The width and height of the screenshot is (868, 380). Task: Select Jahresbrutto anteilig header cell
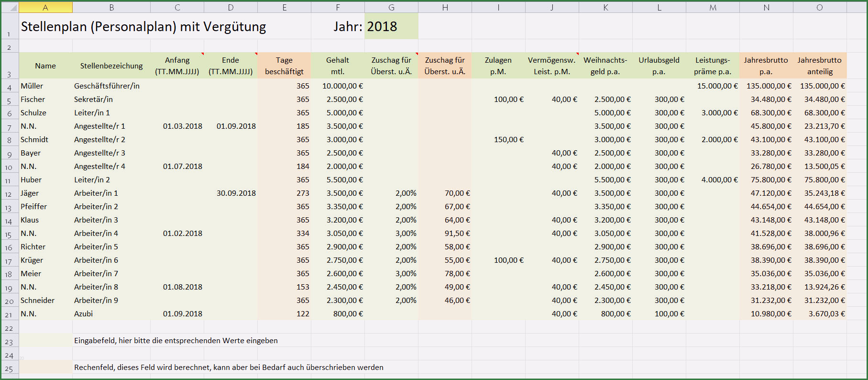(x=820, y=66)
